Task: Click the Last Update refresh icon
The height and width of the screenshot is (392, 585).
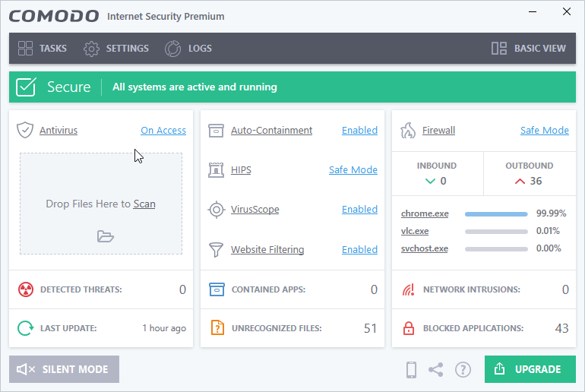Action: click(x=25, y=328)
